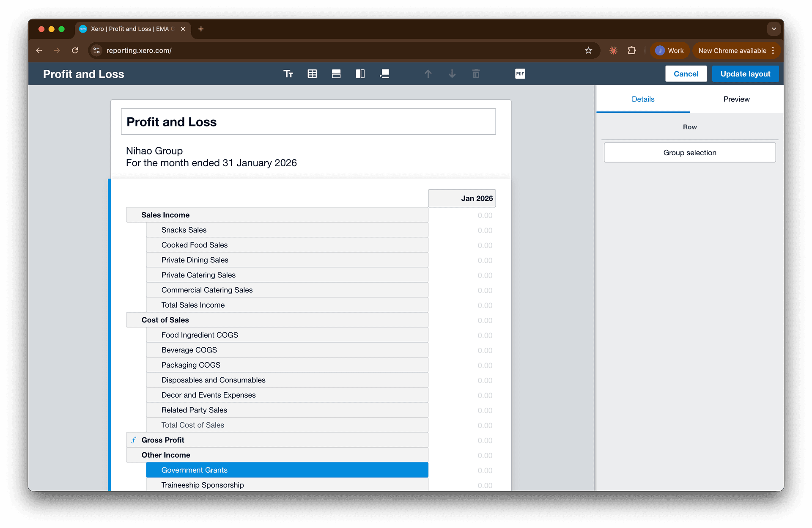Viewport: 812px width, 528px height.
Task: Expand the window chevron at top right
Action: point(774,29)
